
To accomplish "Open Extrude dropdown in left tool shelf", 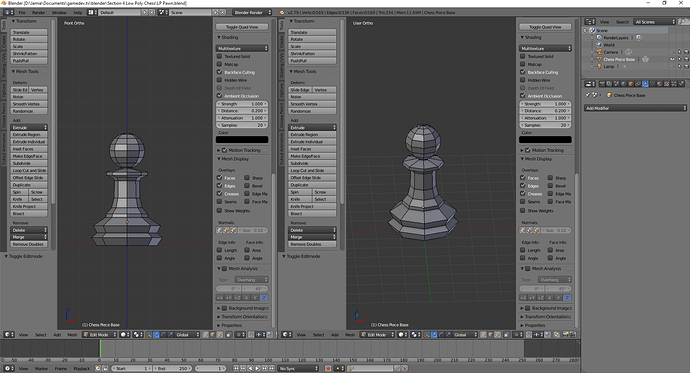I will coord(29,128).
